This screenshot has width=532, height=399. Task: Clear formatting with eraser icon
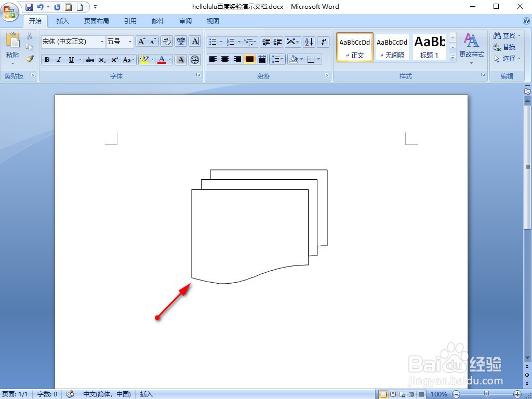(x=167, y=42)
